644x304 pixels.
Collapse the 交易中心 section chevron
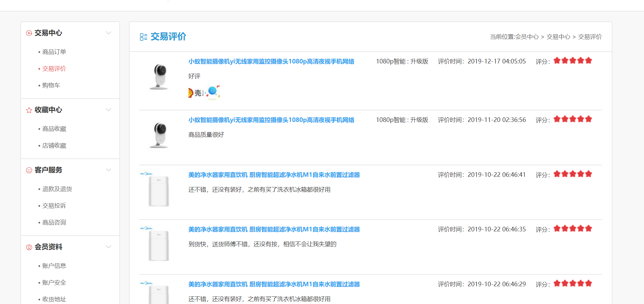pyautogui.click(x=109, y=33)
